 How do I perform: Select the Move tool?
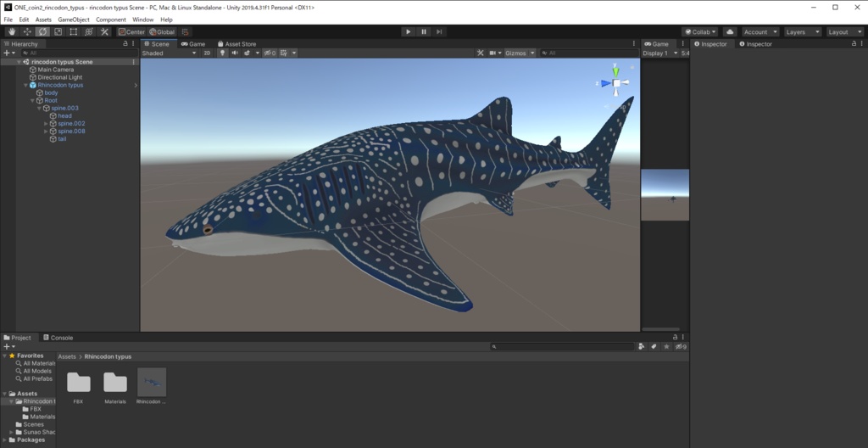coord(27,31)
